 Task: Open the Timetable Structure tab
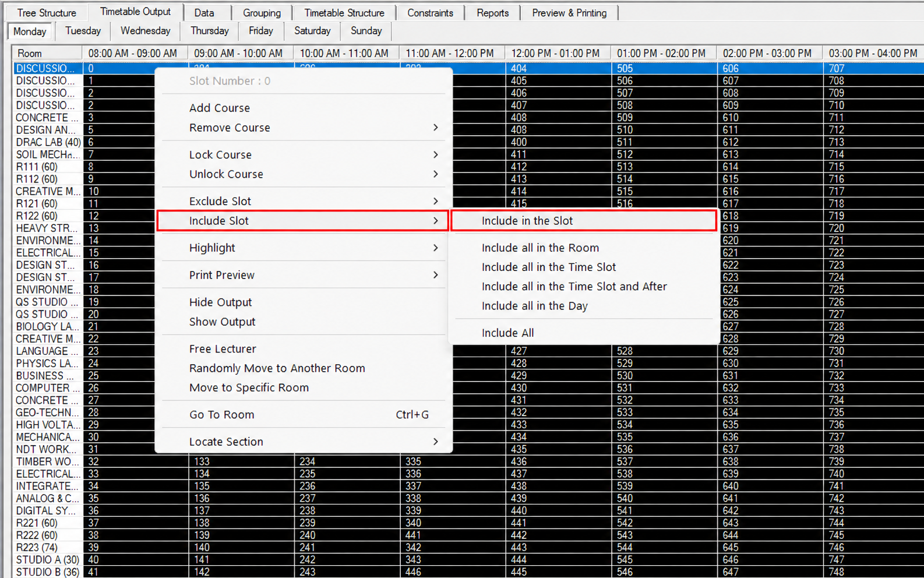pyautogui.click(x=344, y=13)
